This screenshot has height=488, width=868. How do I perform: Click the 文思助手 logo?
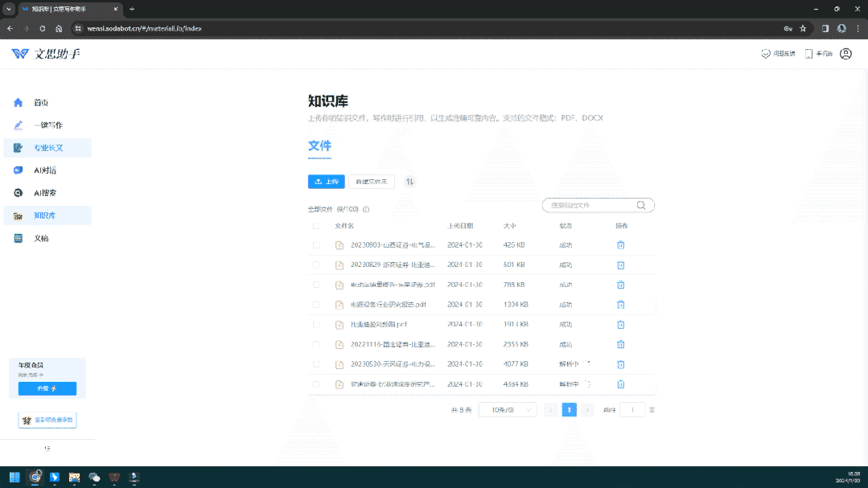point(46,54)
